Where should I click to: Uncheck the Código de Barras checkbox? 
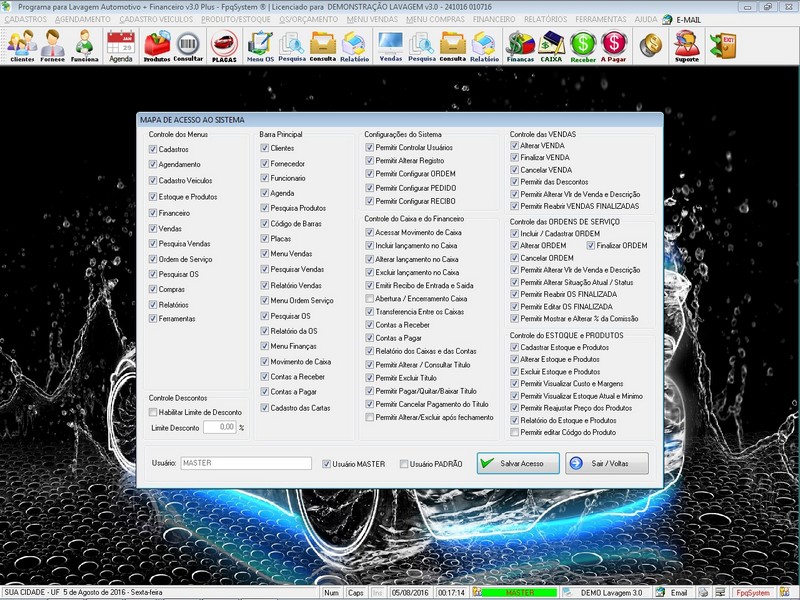point(264,223)
